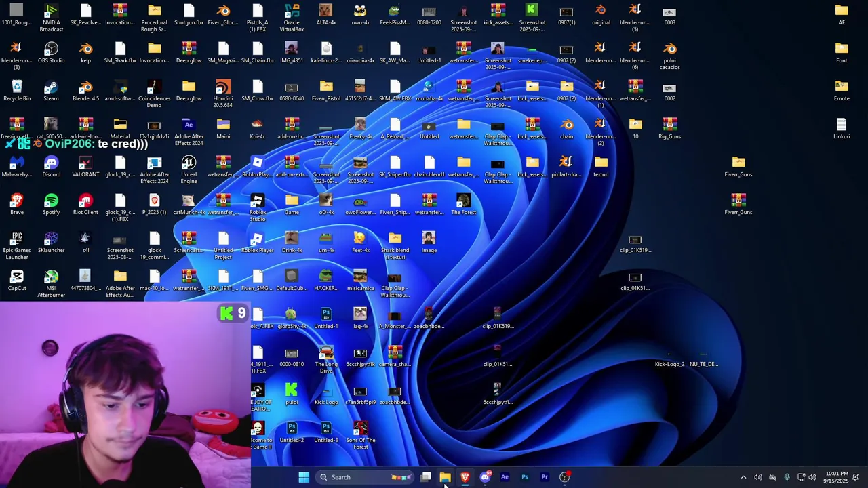Viewport: 868px width, 488px height.
Task: Open Photoshop from the taskbar
Action: coord(524,477)
